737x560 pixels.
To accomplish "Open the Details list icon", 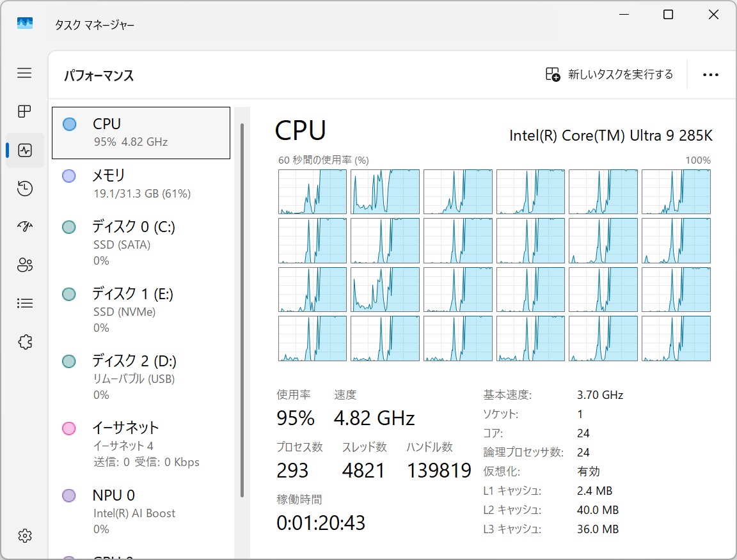I will pos(24,303).
